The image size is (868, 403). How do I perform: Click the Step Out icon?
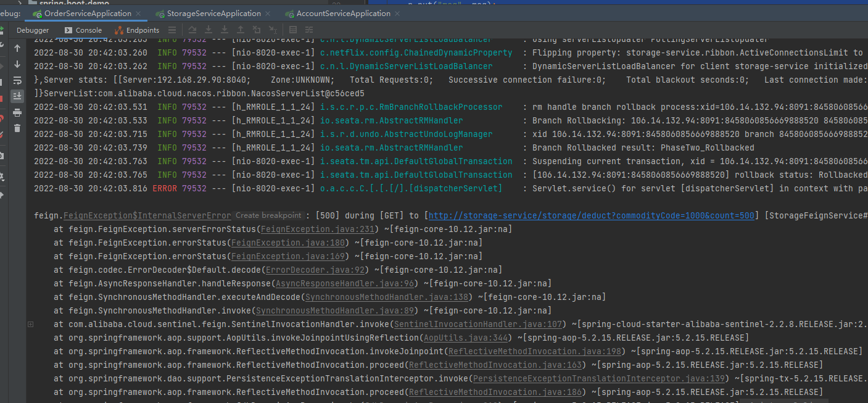point(241,30)
